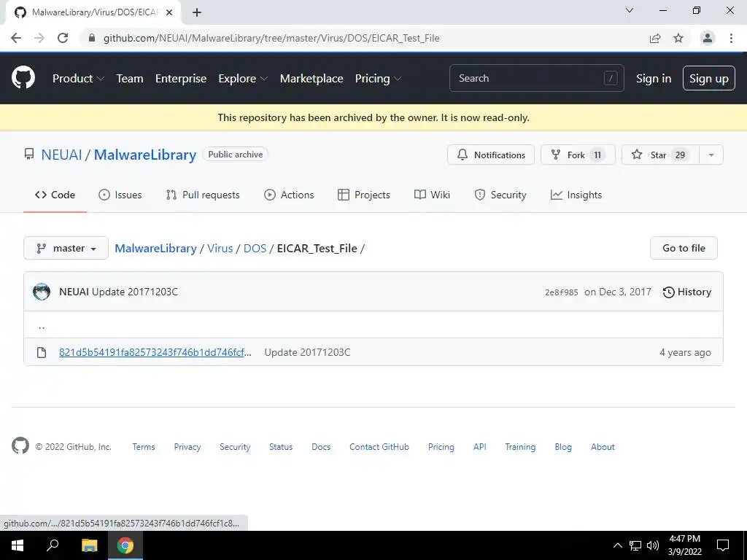Open the volume control in system tray
The height and width of the screenshot is (560, 747).
pos(653,545)
